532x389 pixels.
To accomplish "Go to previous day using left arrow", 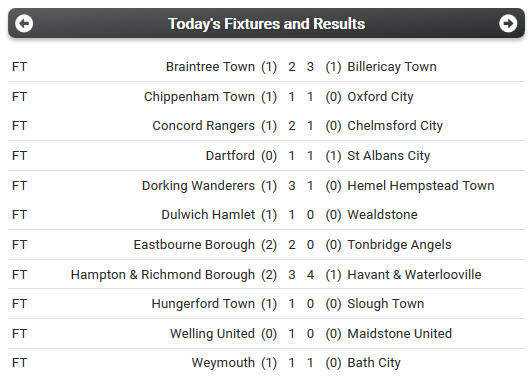I will point(24,23).
